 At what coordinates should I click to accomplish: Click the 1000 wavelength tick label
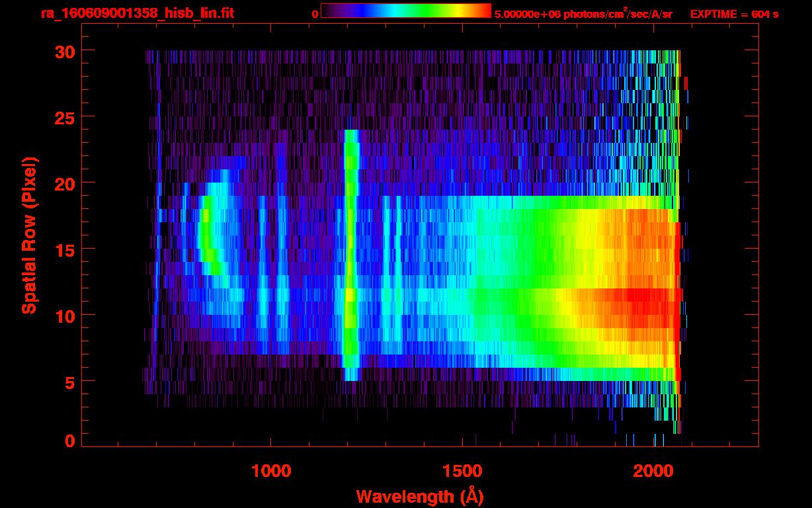[271, 471]
